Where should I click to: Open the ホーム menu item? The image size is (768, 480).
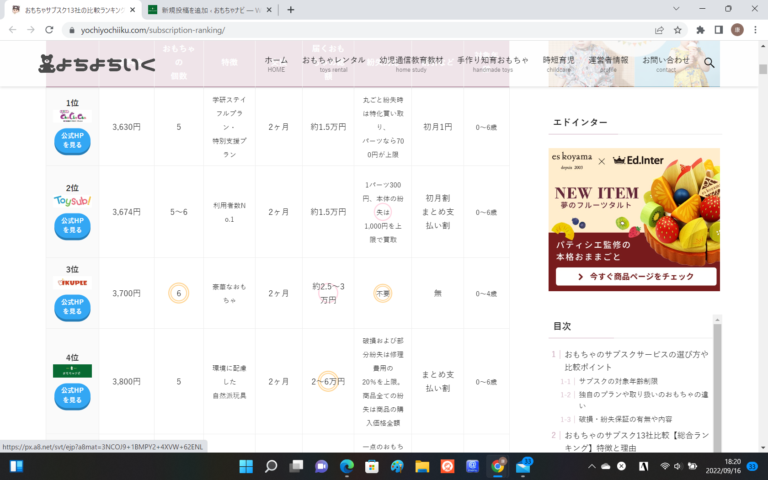276,64
